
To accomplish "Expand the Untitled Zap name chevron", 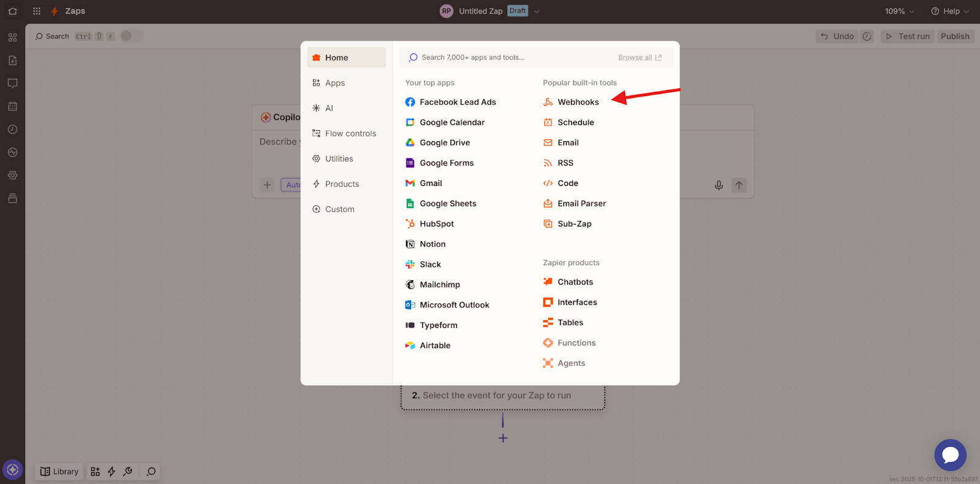I will pyautogui.click(x=537, y=12).
